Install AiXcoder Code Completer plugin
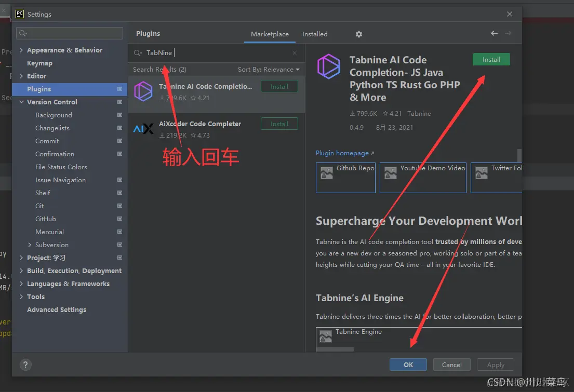This screenshot has width=574, height=392. (x=279, y=124)
